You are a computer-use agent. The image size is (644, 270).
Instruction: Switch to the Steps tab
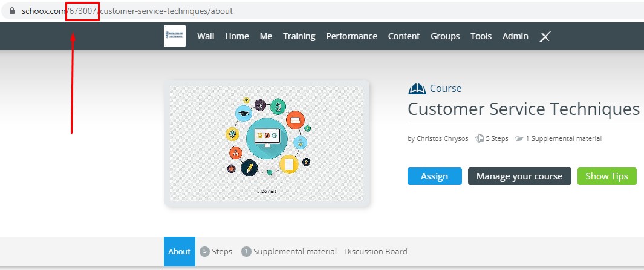tap(216, 251)
